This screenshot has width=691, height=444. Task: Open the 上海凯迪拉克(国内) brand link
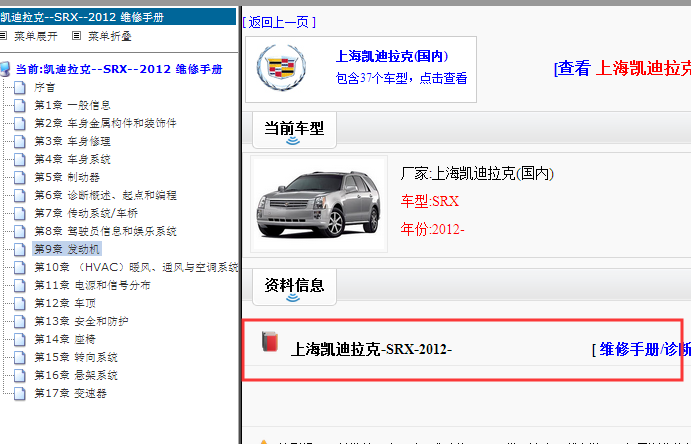point(392,56)
